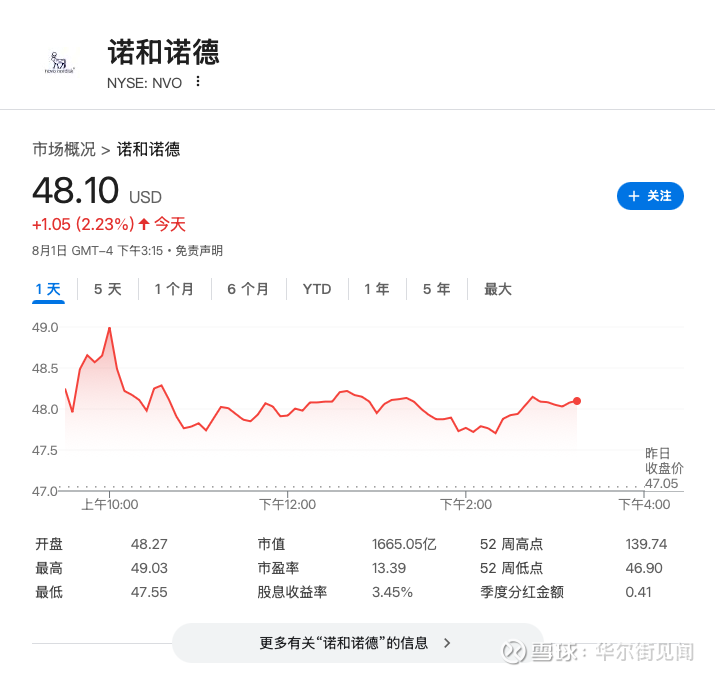Image resolution: width=715 pixels, height=674 pixels.
Task: Select the 1 天 chart tab
Action: (48, 289)
